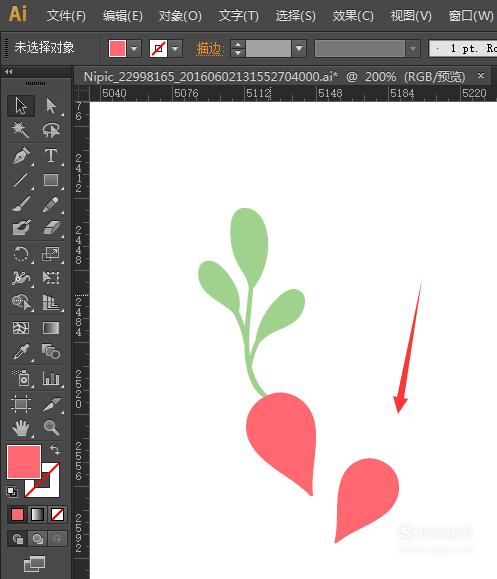Select the Zoom tool
Viewport: 497px width, 579px height.
(51, 428)
